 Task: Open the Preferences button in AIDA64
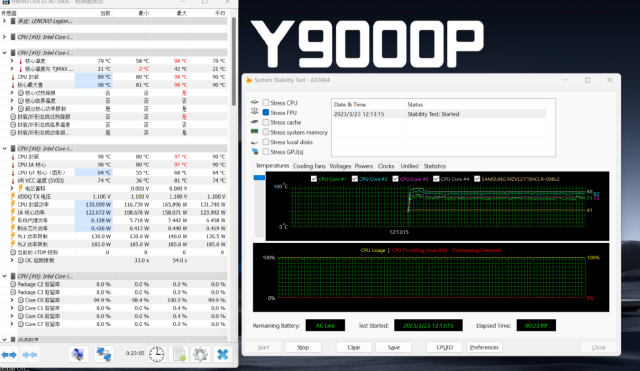pyautogui.click(x=484, y=347)
